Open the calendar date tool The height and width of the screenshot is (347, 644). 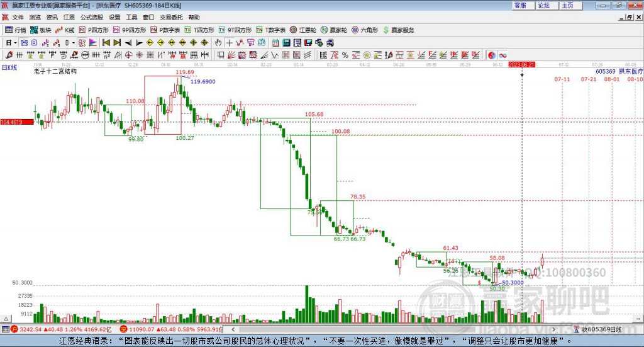tap(275, 43)
